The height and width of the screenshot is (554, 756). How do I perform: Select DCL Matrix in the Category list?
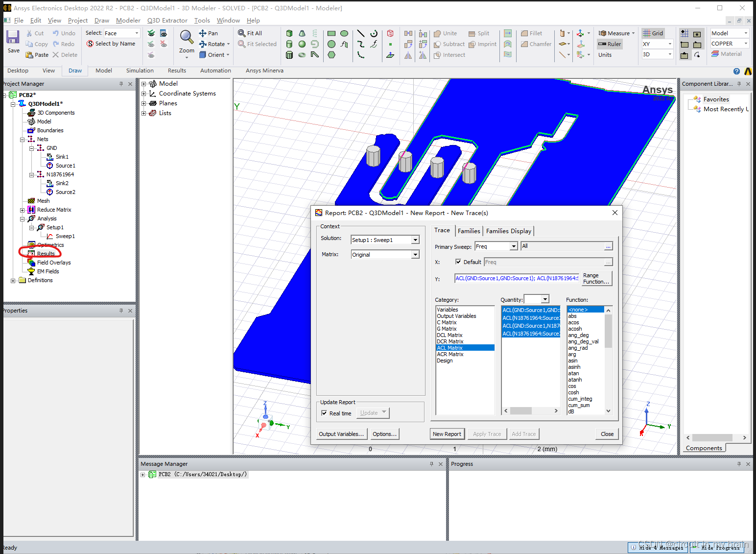tap(449, 335)
